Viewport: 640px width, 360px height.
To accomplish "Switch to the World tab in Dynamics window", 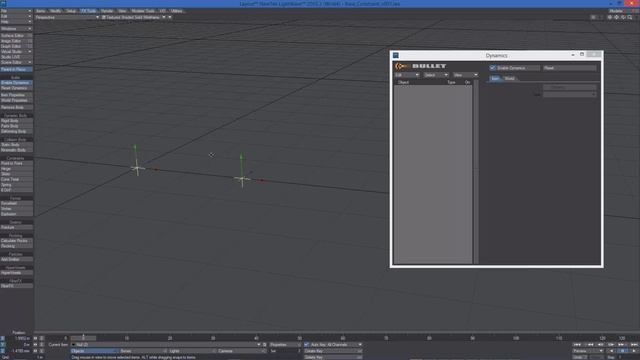I will [x=509, y=78].
